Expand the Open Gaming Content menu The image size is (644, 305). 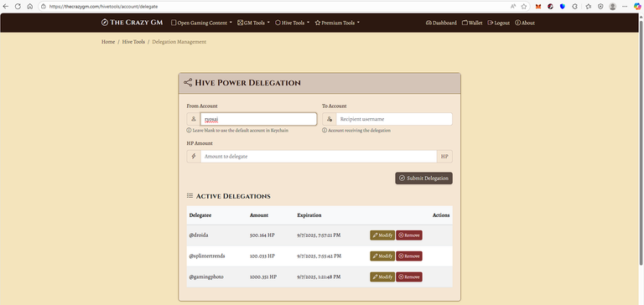coord(201,23)
